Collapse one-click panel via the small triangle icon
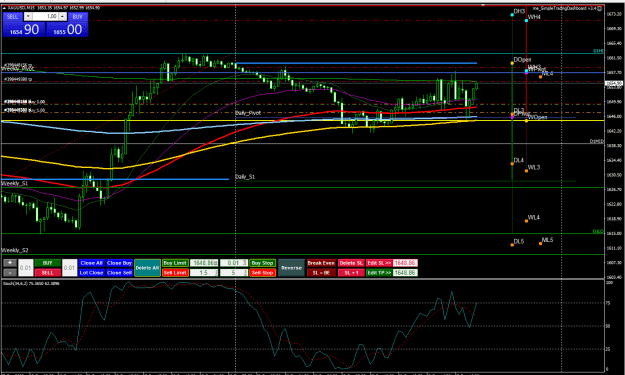Screen dimensions: 625x375 4,8
